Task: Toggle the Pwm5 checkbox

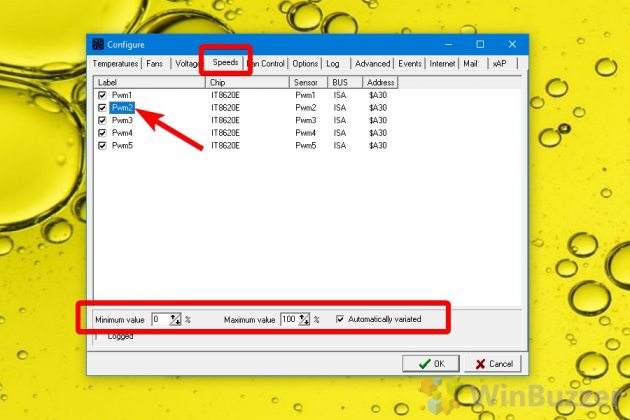Action: coord(102,145)
